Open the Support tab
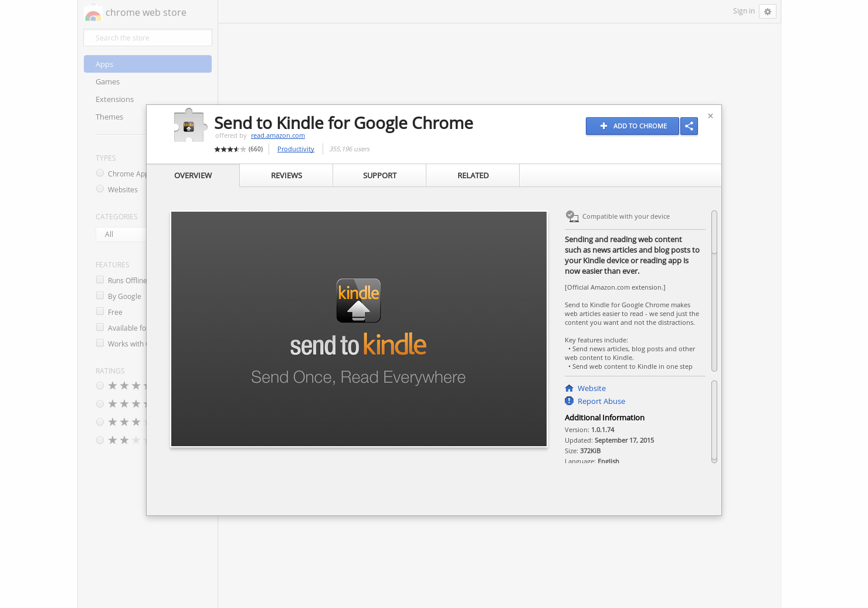868x608 pixels. point(379,175)
